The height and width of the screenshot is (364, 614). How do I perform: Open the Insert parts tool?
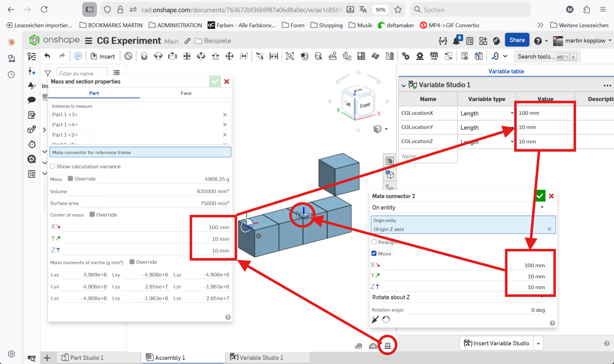[x=103, y=56]
